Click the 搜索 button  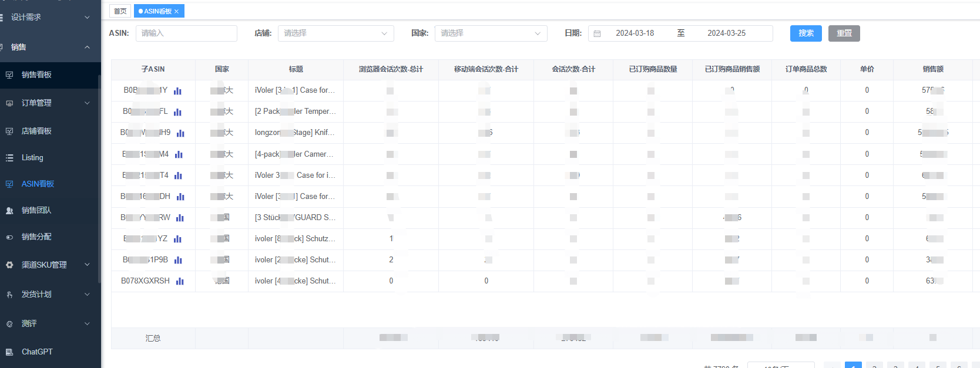(x=806, y=33)
